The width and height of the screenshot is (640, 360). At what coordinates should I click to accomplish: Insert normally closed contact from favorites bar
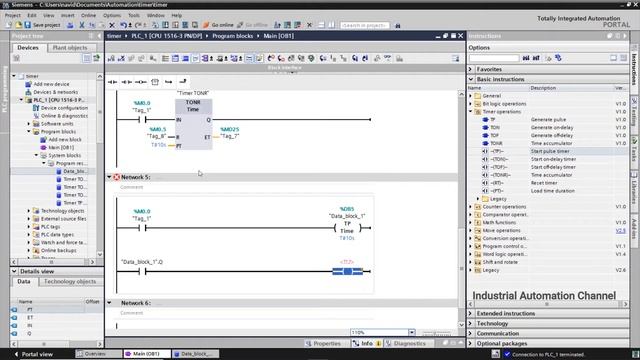tap(127, 82)
